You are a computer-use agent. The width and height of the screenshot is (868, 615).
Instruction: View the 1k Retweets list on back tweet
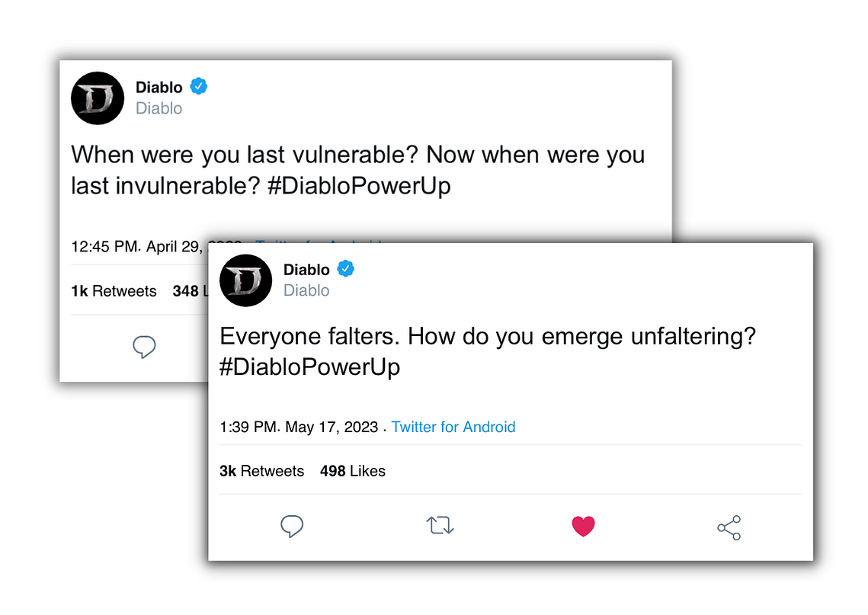click(x=114, y=291)
